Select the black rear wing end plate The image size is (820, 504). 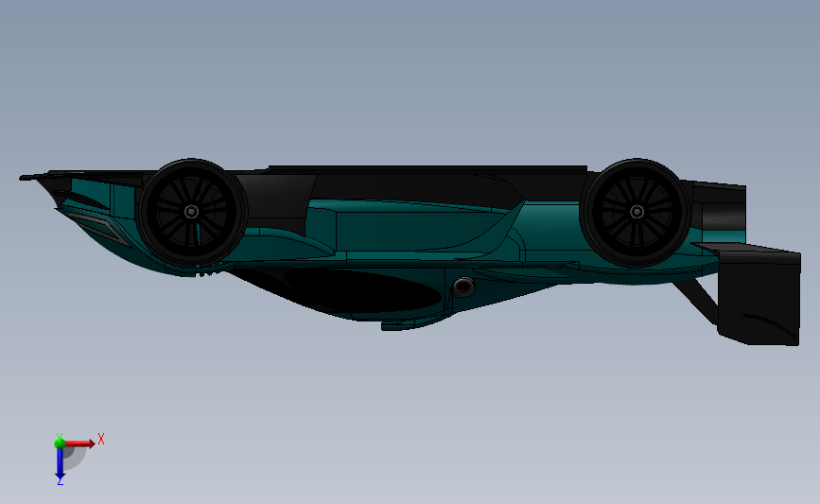pos(759,298)
